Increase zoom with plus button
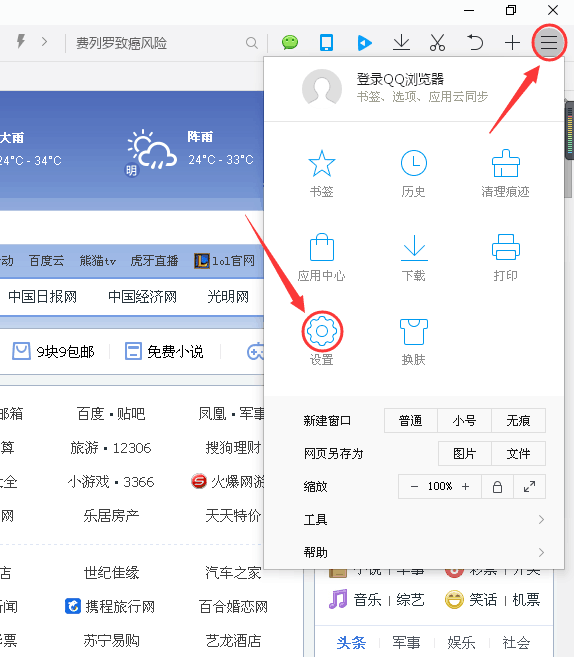The height and width of the screenshot is (657, 574). [465, 486]
